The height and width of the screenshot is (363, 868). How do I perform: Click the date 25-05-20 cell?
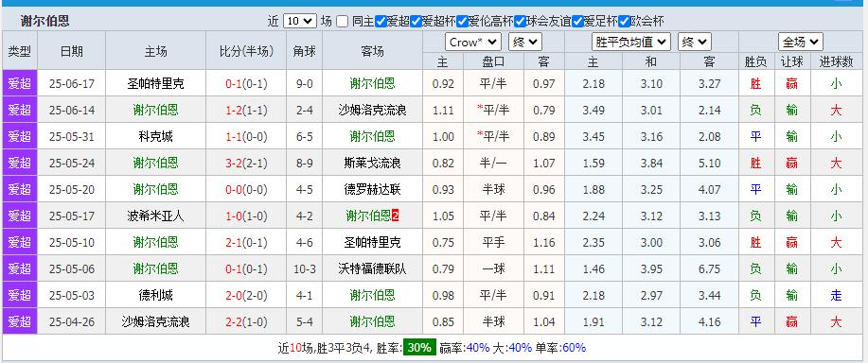coord(71,189)
